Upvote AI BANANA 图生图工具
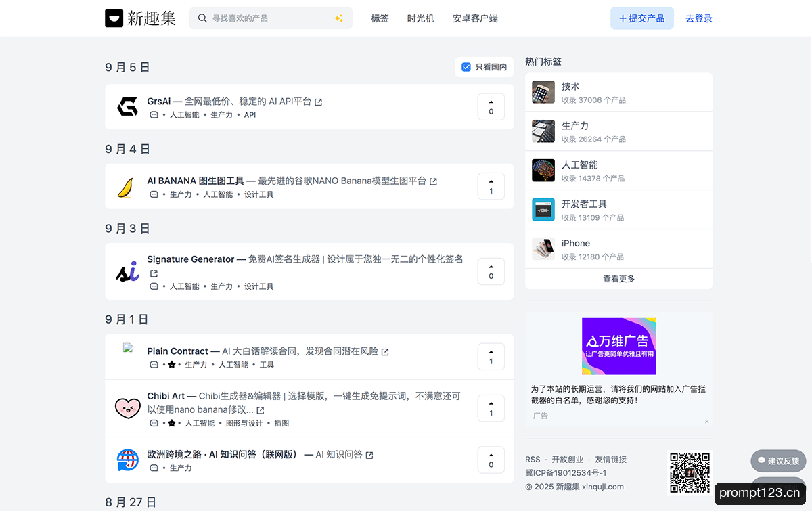 (491, 187)
